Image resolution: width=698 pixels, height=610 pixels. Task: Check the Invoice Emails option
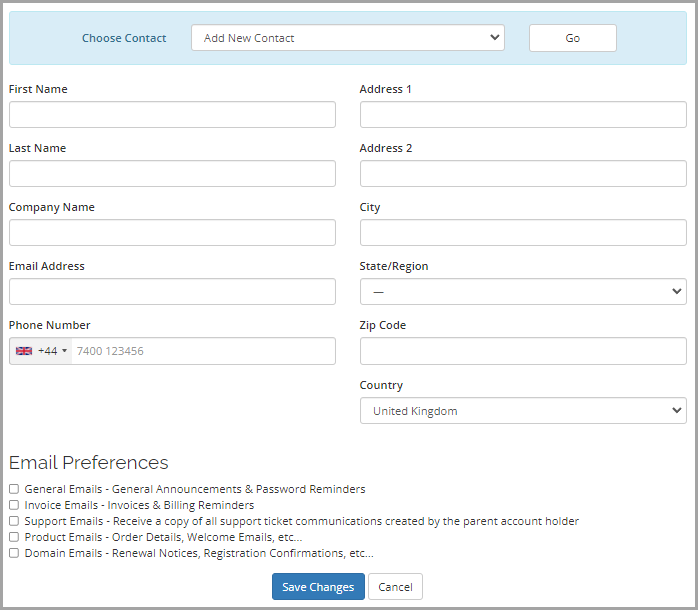14,505
